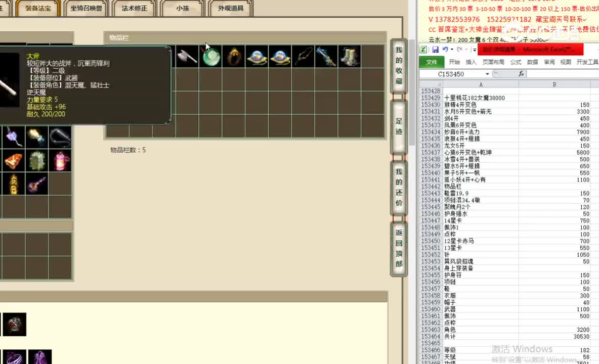Click the Excel select-all corner box
The height and width of the screenshot is (364, 599).
tap(431, 84)
